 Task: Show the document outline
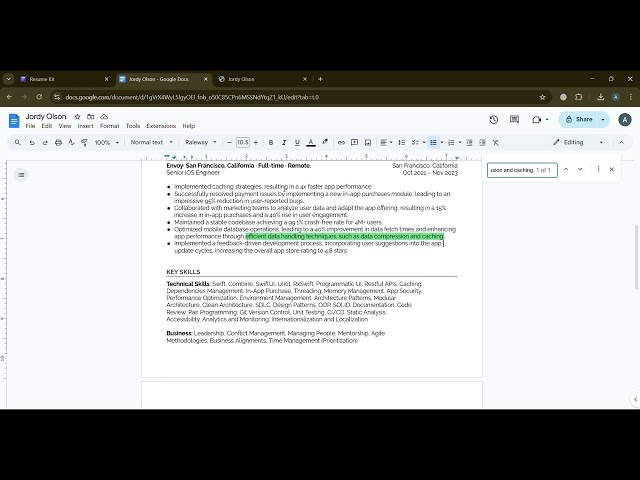point(21,175)
